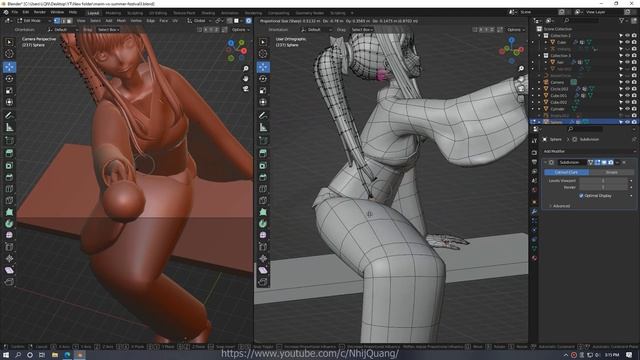
Task: Open Modifier properties wrench tab
Action: tap(534, 211)
